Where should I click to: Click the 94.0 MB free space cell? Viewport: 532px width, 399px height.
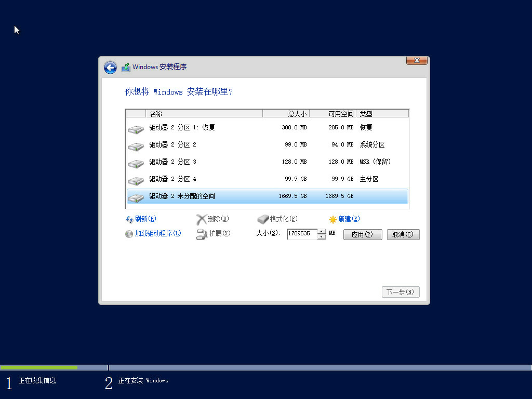pos(343,145)
